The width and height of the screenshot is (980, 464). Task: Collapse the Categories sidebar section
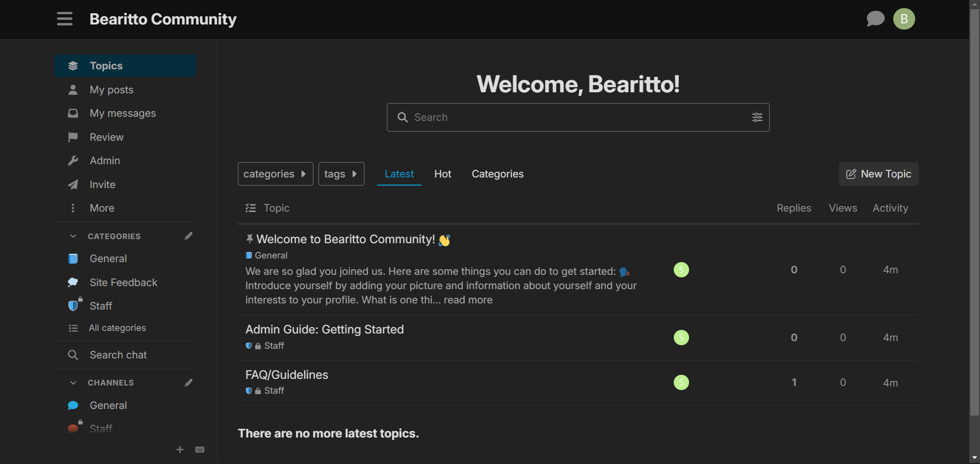pyautogui.click(x=73, y=236)
